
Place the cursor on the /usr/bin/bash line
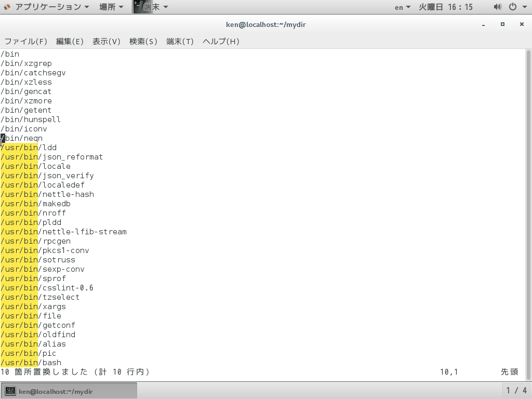[31, 363]
